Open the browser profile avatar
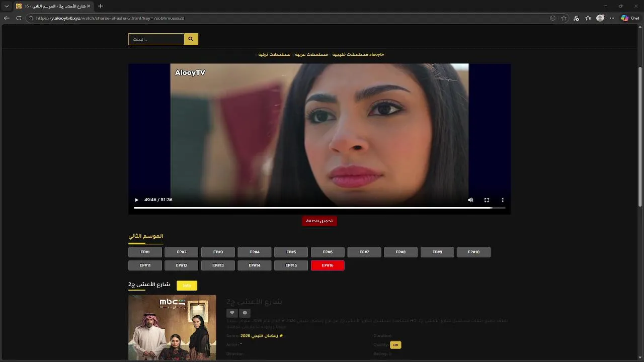Screen dimensions: 644x362 pos(600,18)
